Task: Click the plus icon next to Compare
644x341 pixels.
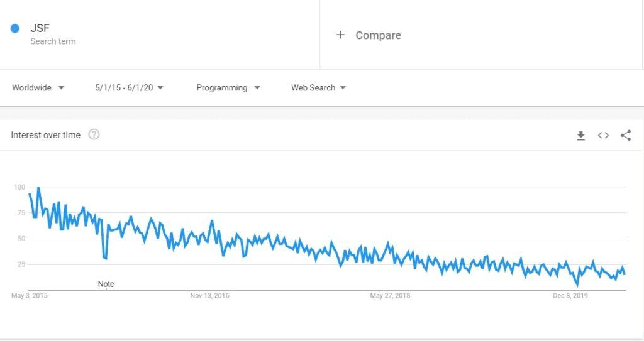Action: tap(340, 35)
